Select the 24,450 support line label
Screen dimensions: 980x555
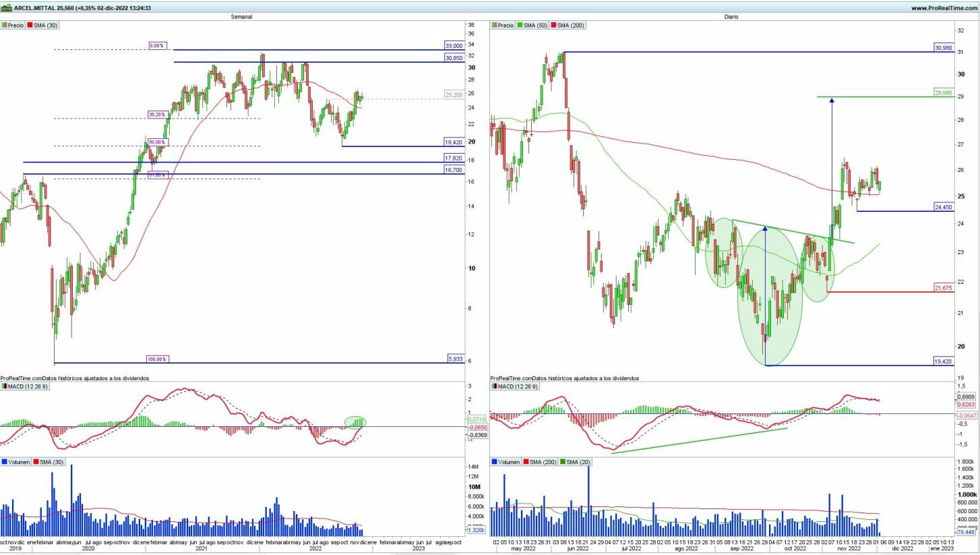[x=944, y=207]
